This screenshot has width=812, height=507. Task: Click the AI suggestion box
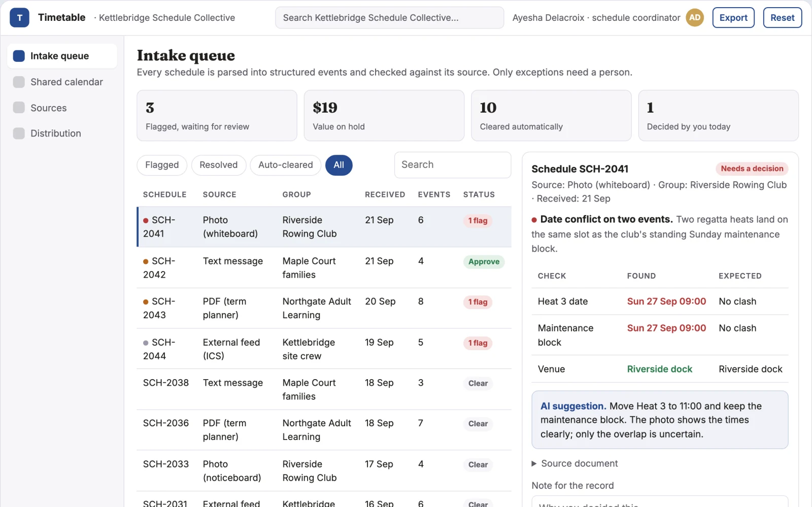tap(660, 420)
